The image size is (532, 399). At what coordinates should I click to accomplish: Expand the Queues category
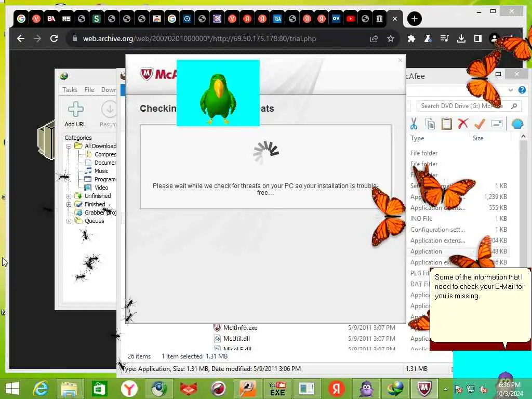click(69, 221)
